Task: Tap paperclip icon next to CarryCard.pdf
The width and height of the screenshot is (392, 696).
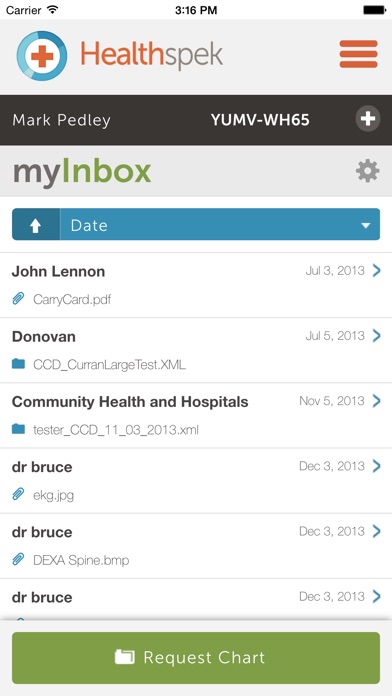Action: [x=18, y=299]
